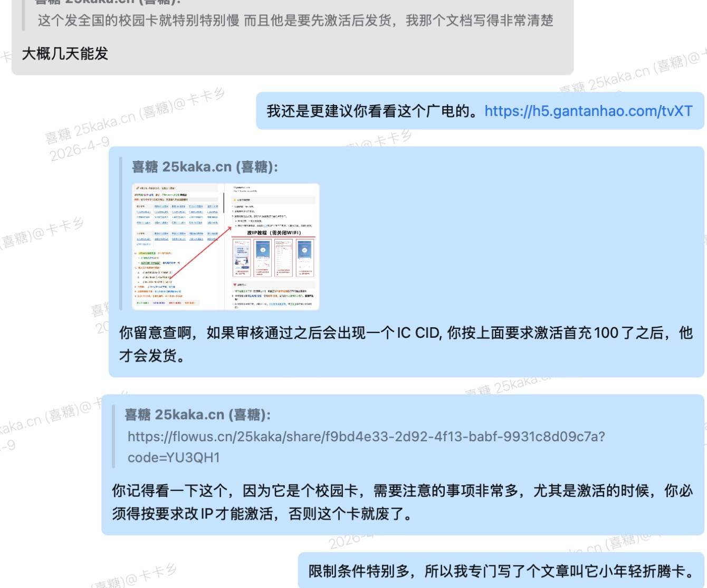The width and height of the screenshot is (707, 588).
Task: Click the quoted text about 校园卡先激活后发货
Action: pos(295,21)
